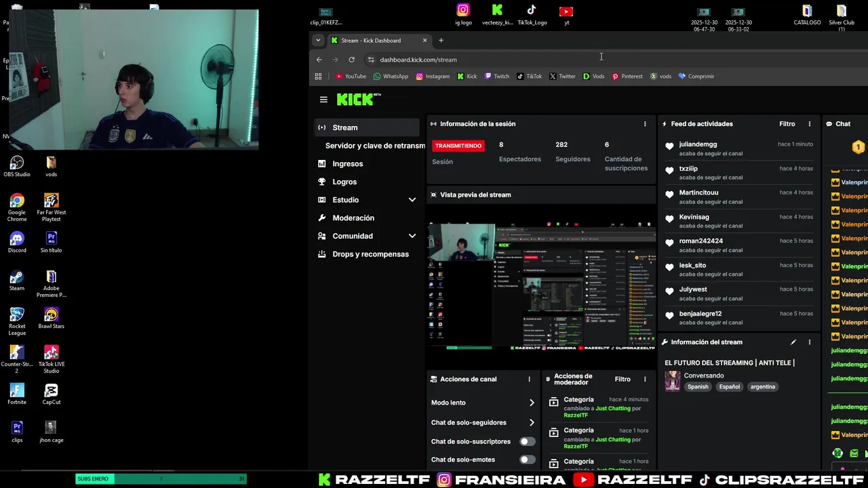This screenshot has height=488, width=868.
Task: Select TikTok LIVE Studio desktop icon
Action: tap(51, 359)
